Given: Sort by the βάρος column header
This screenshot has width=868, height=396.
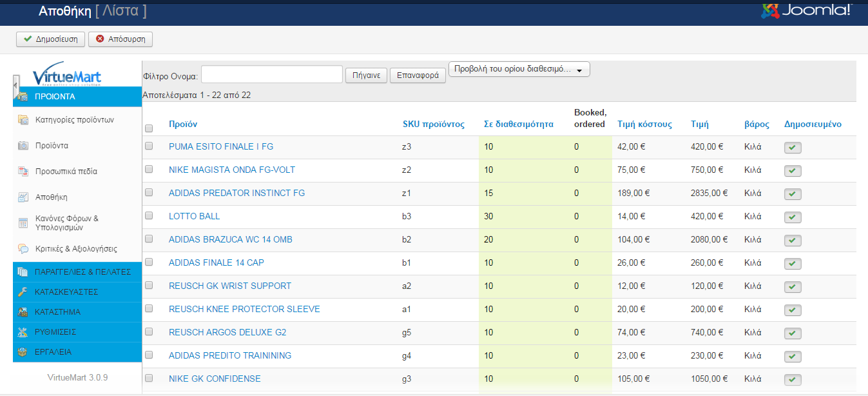Looking at the screenshot, I should point(757,124).
